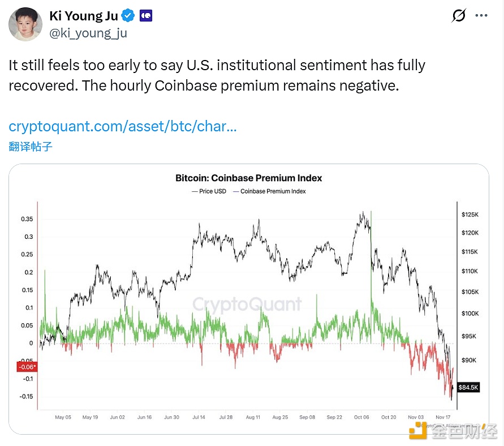Click 翻译帖子 to translate the post

coord(30,147)
